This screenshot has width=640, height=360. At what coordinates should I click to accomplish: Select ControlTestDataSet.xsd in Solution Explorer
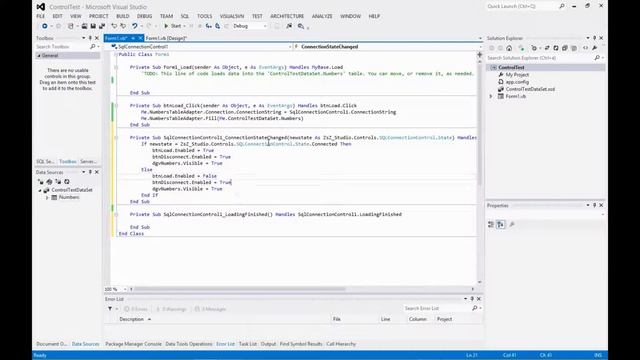(x=530, y=89)
